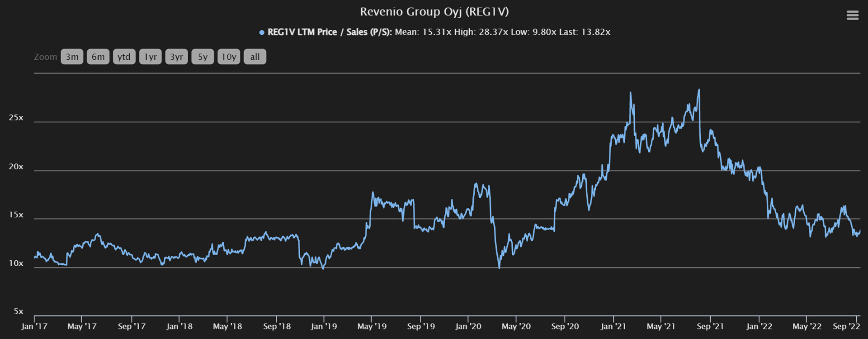Set zoom range to 3m
This screenshot has width=868, height=339.
(72, 57)
